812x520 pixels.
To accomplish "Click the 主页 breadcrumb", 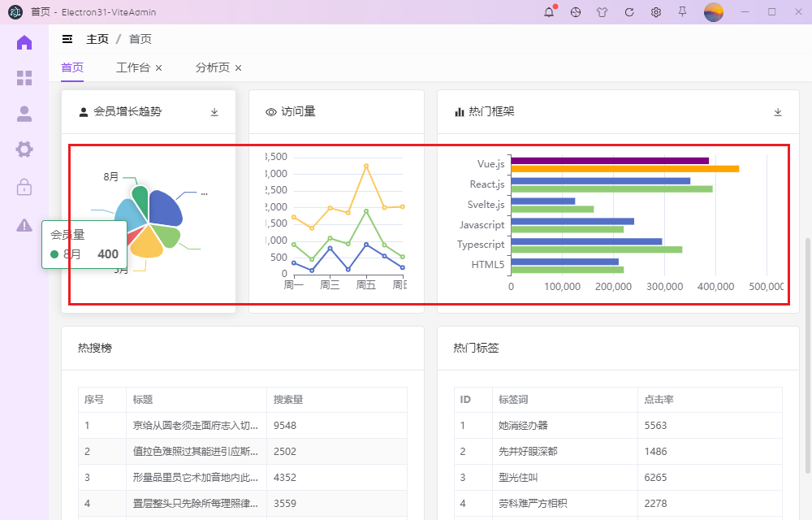I will pyautogui.click(x=97, y=39).
